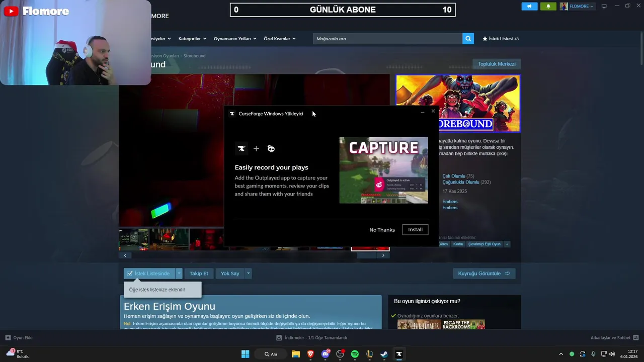644x362 pixels.
Task: Click the sync icon in system tray
Action: pyautogui.click(x=583, y=354)
